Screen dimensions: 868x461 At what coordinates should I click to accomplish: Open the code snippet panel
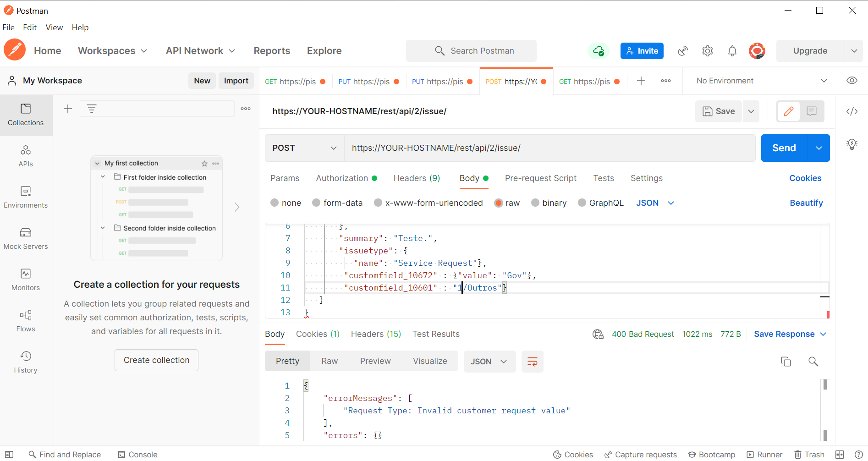coord(852,111)
